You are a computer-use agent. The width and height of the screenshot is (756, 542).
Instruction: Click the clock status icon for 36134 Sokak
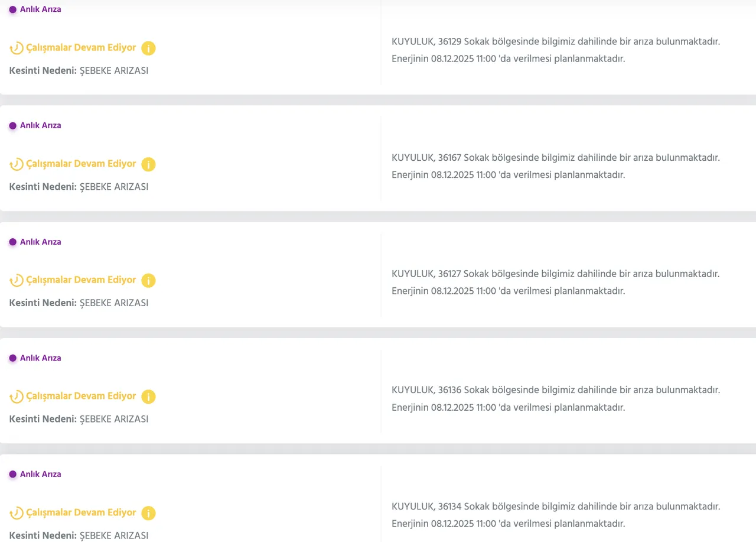click(17, 513)
